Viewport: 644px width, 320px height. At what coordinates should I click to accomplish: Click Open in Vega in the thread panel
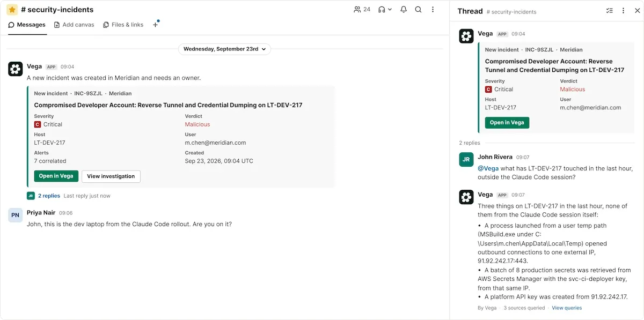(507, 123)
